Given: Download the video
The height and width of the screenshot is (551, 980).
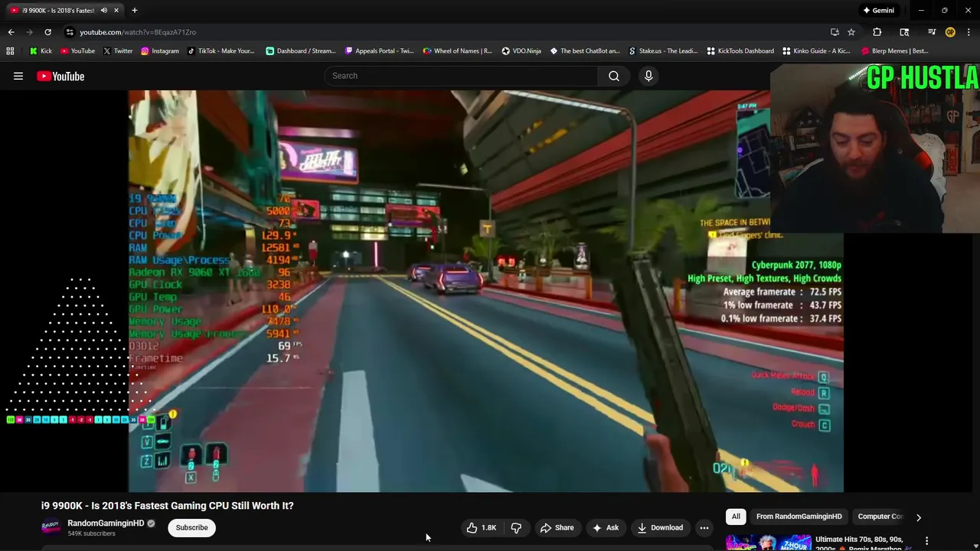Looking at the screenshot, I should pyautogui.click(x=659, y=527).
